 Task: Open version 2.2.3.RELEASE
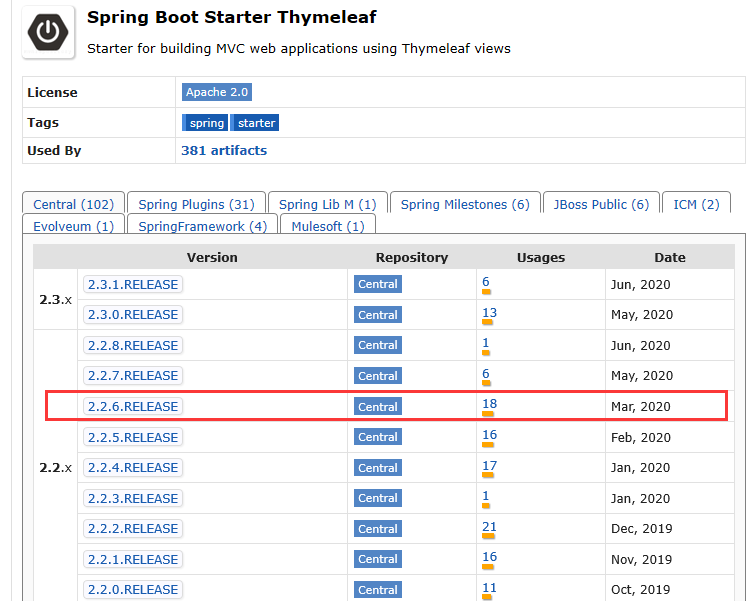(x=133, y=498)
